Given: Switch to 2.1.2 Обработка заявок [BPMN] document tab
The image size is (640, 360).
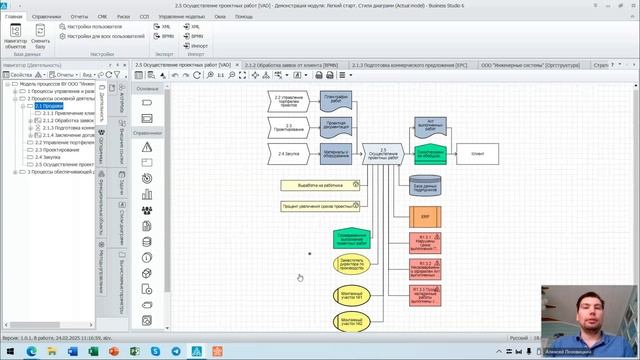Looking at the screenshot, I should 291,65.
